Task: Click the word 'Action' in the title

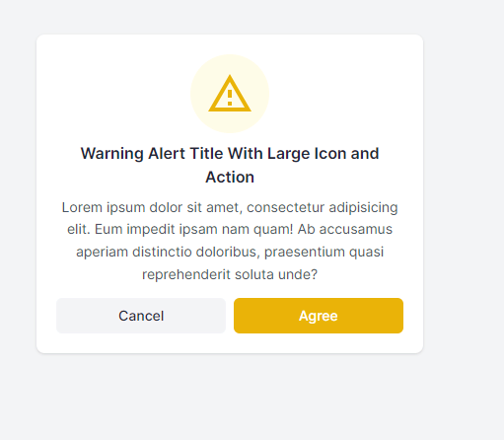Action: click(230, 178)
